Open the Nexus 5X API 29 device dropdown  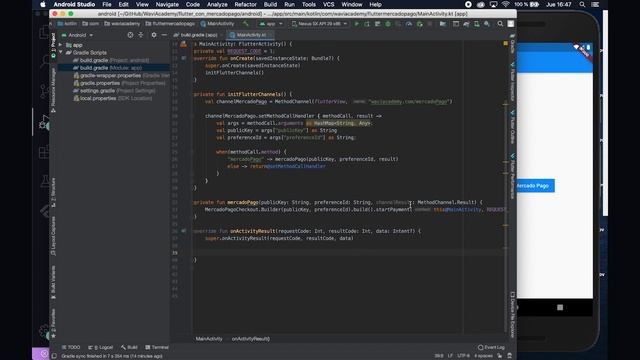[x=319, y=24]
